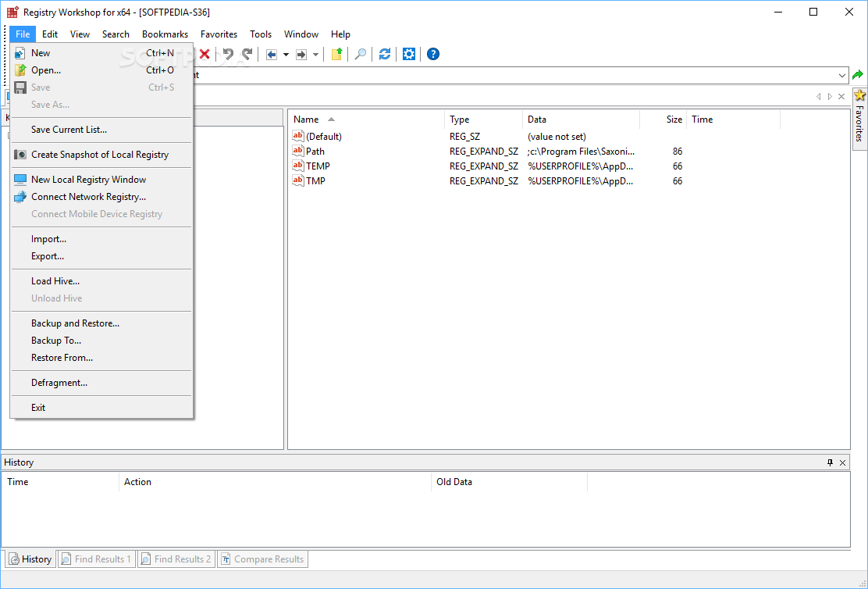The width and height of the screenshot is (868, 589).
Task: Select the ';c:\Program Files\Saxoni...' data cell
Action: click(x=581, y=152)
